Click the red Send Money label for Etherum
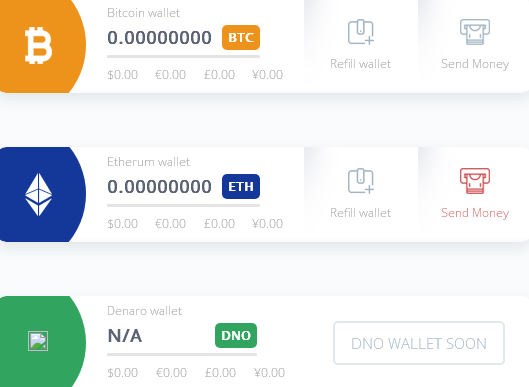Viewport: 529px width, 387px height. pyautogui.click(x=475, y=213)
